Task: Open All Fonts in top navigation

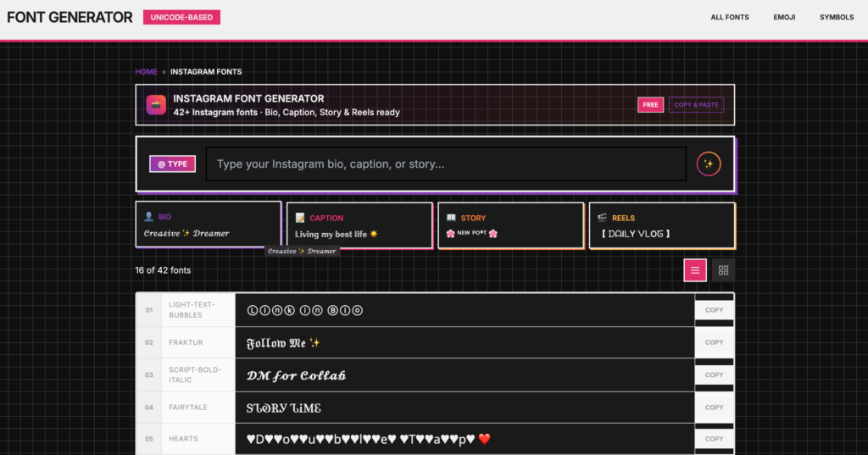Action: click(x=730, y=17)
